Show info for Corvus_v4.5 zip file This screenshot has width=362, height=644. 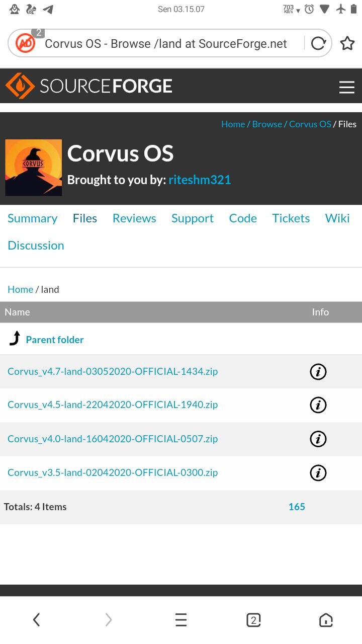pos(318,405)
